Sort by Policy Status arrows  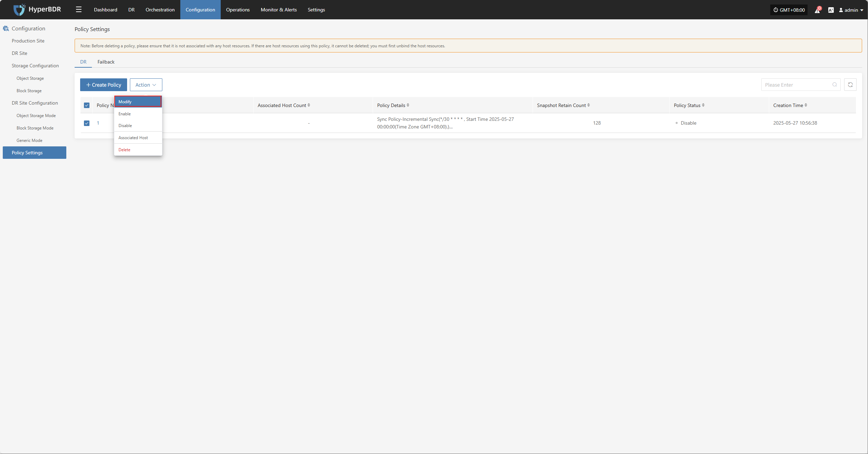click(703, 105)
